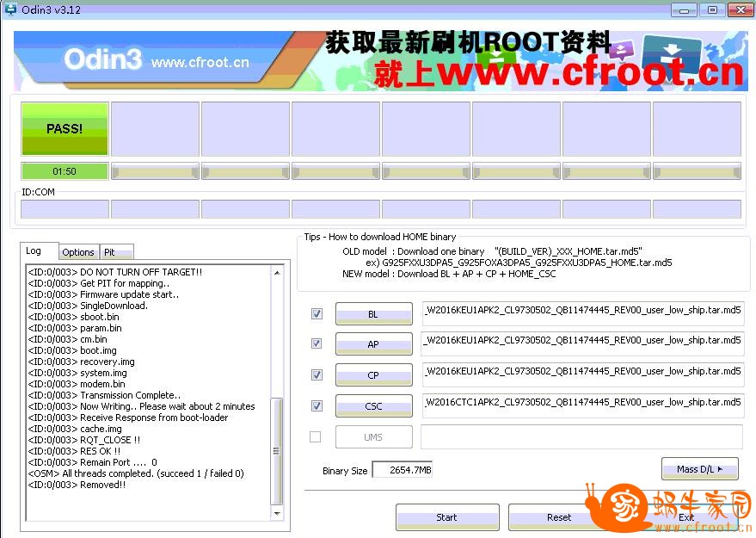
Task: Switch to the Options tab
Action: [78, 252]
